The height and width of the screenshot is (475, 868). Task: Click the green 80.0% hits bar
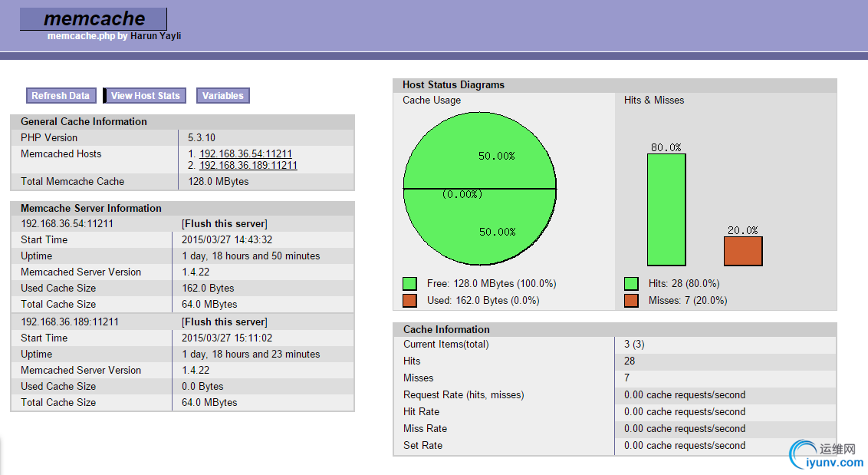pos(666,209)
